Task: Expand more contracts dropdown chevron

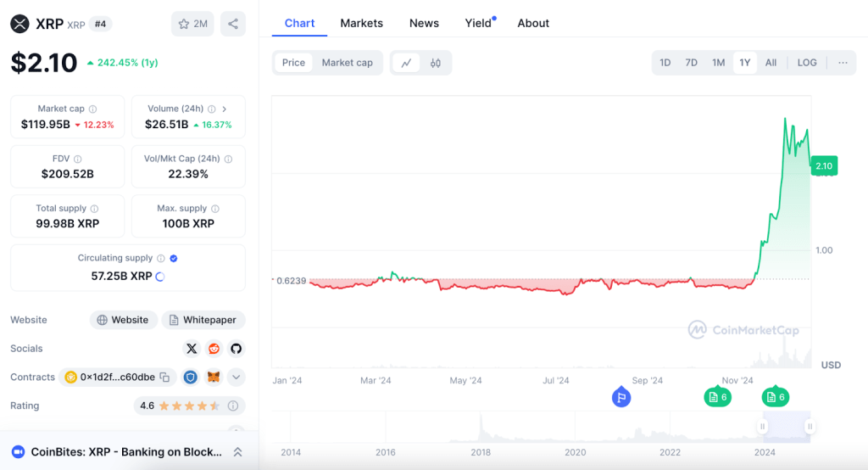Action: [236, 378]
